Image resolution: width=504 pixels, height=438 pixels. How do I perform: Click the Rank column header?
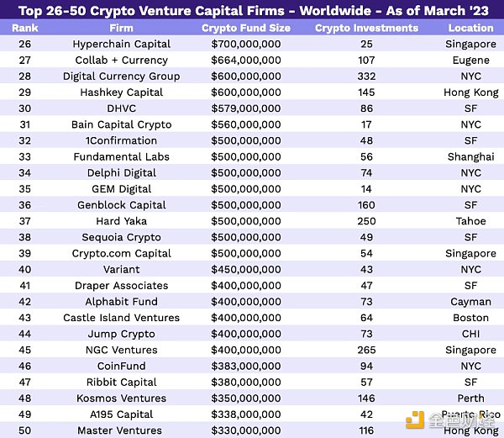point(25,28)
